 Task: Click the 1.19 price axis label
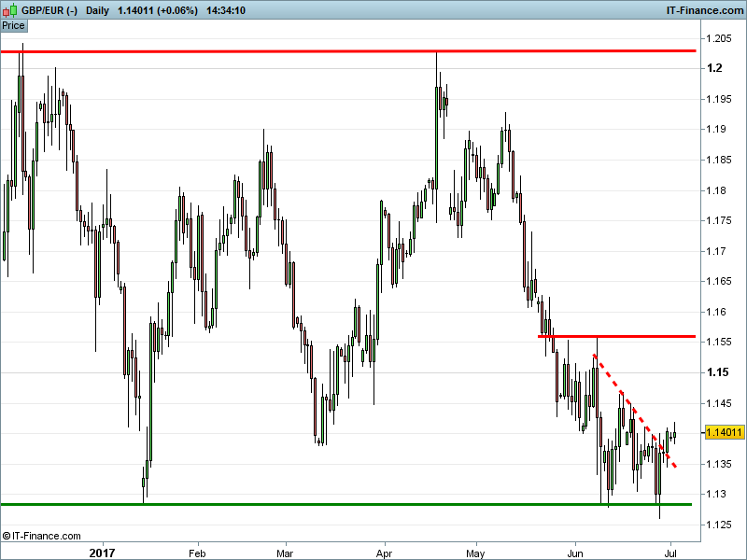click(716, 129)
